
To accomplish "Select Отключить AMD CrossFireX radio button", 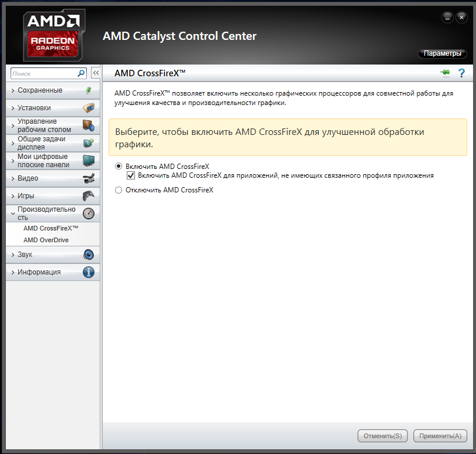I will click(119, 190).
